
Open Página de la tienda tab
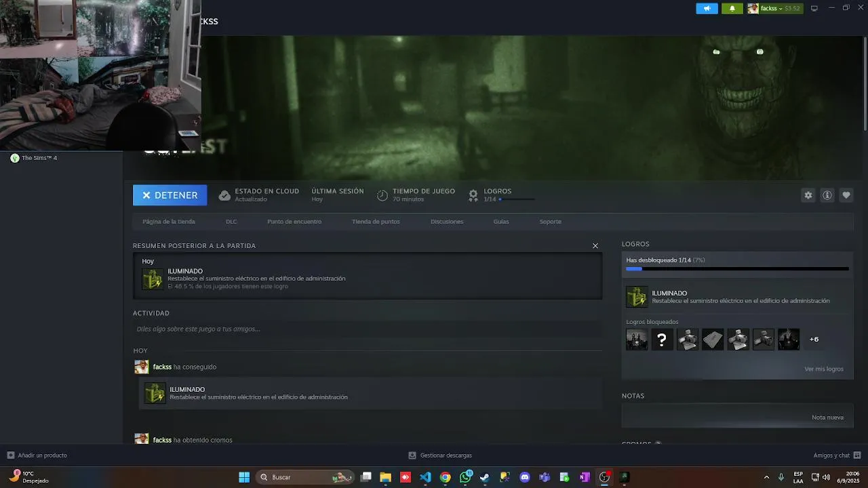(169, 222)
